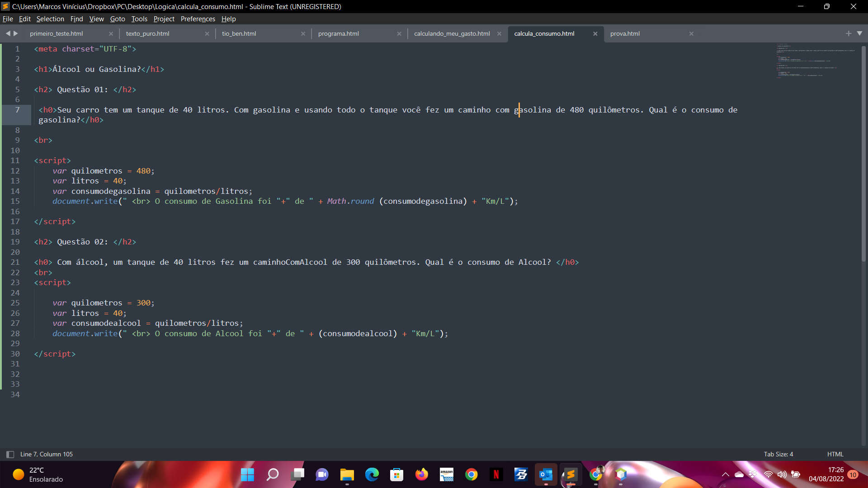
Task: Switch to primeiro_teste.html tab
Action: 57,34
